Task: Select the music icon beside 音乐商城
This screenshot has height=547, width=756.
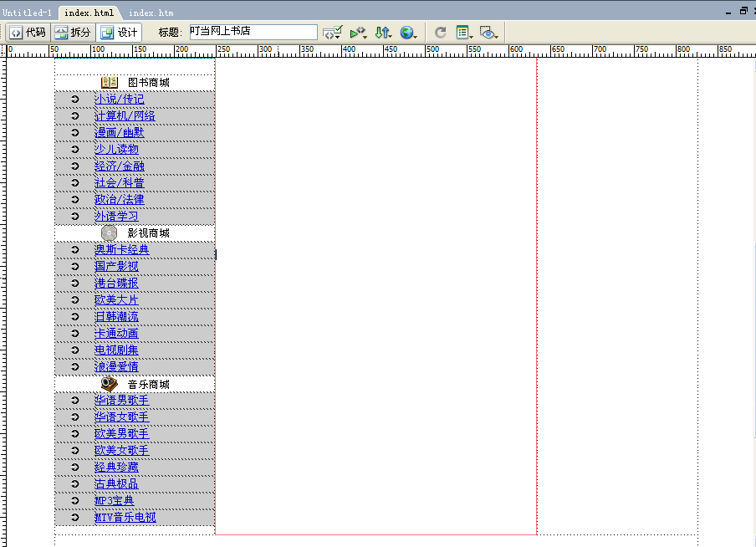Action: click(110, 383)
